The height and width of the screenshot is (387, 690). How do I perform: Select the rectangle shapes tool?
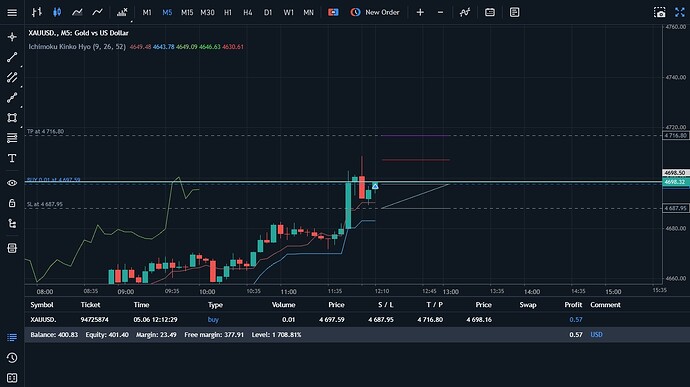click(12, 118)
